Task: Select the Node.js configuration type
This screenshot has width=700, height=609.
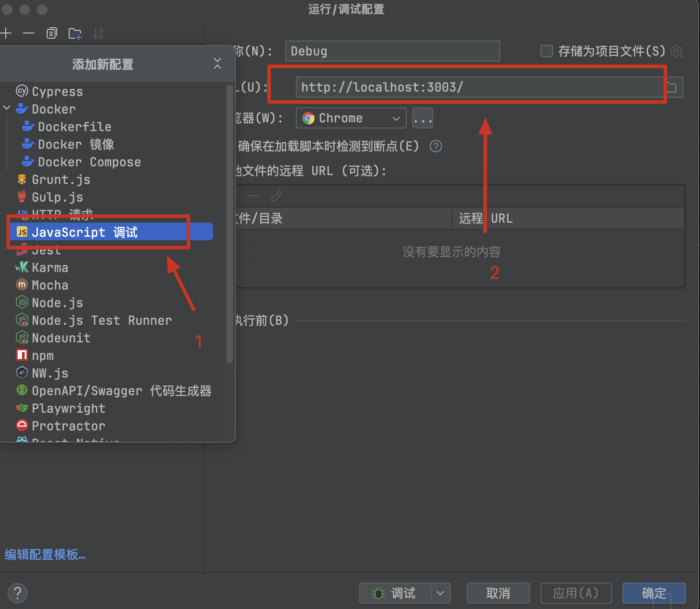Action: 57,303
